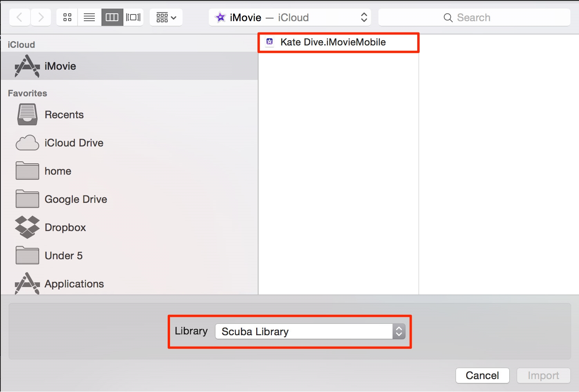Click the iCloud section header

tap(21, 45)
